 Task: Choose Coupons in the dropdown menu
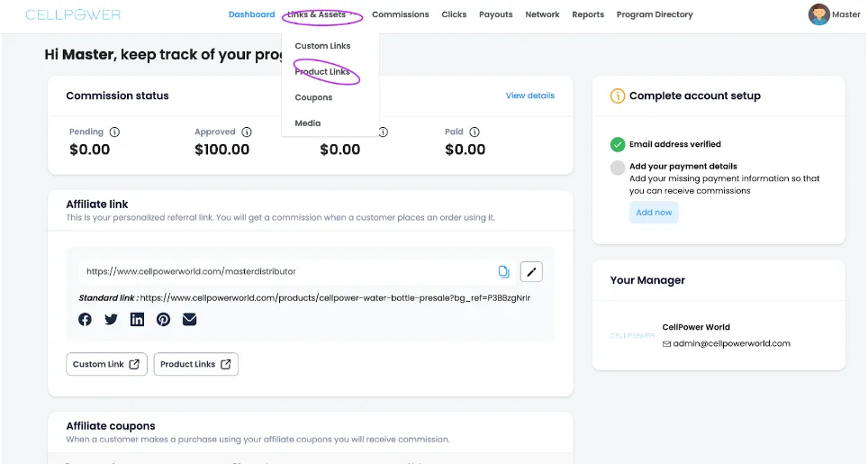[313, 97]
